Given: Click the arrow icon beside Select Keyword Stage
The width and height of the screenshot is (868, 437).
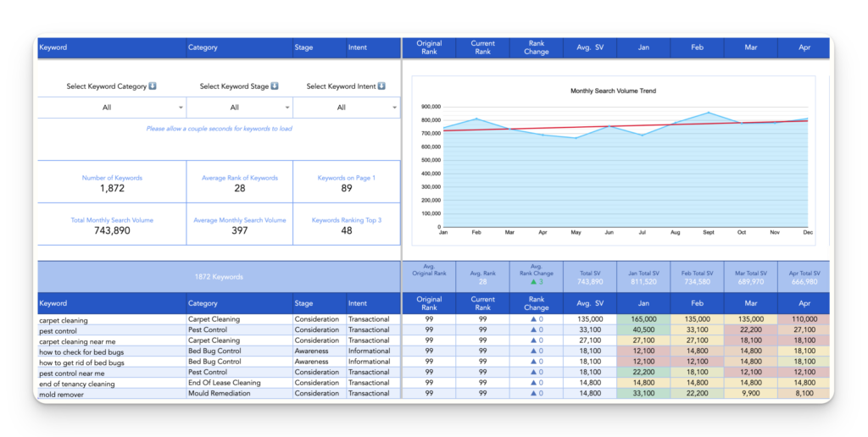Looking at the screenshot, I should pos(275,86).
